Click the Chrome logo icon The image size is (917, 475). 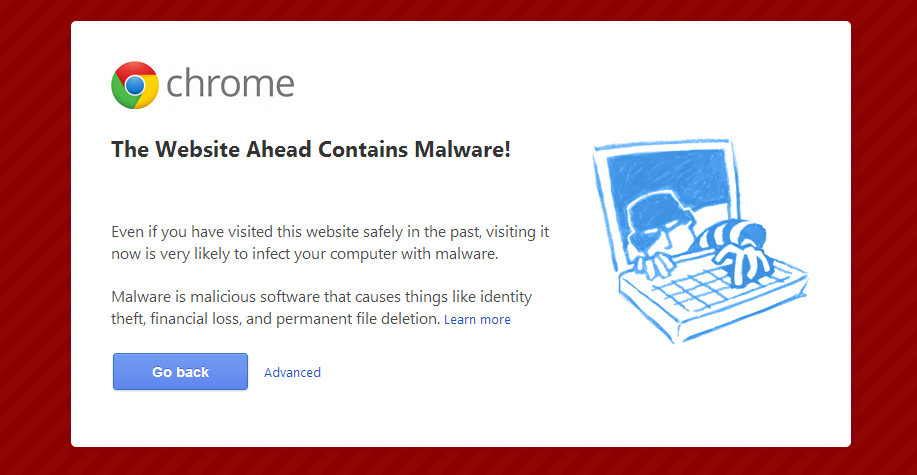pos(135,85)
